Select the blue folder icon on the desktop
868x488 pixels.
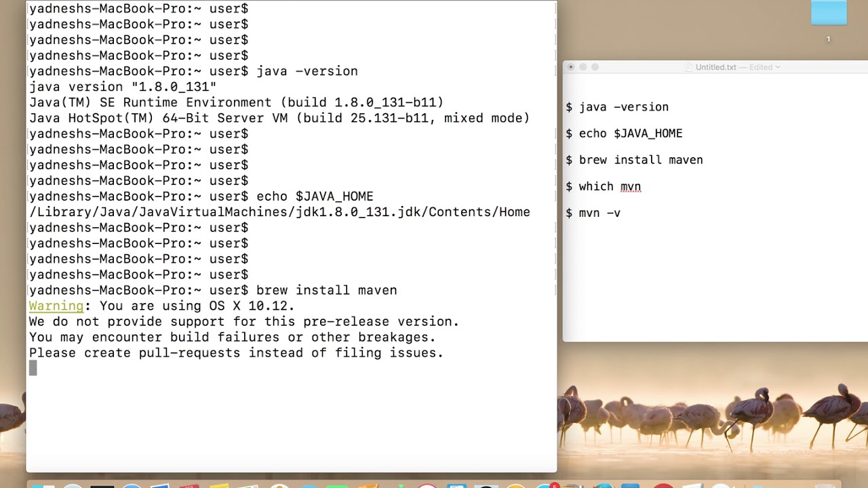click(x=829, y=13)
